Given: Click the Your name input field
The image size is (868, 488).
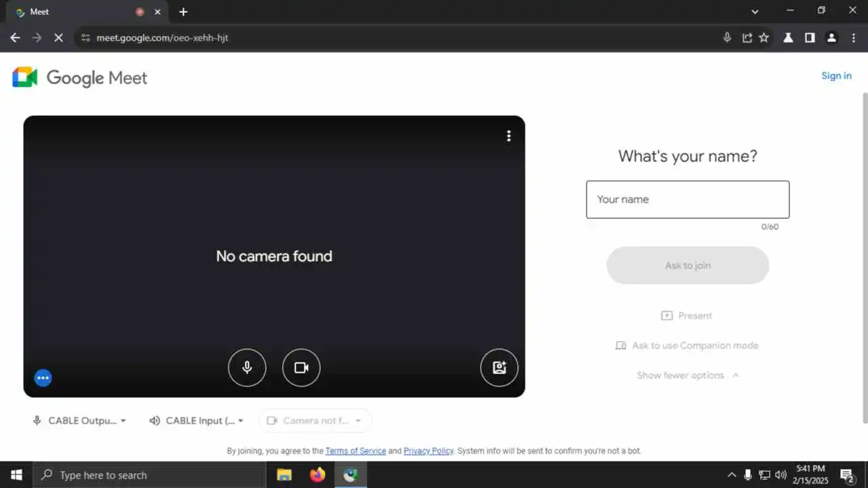Looking at the screenshot, I should coord(688,199).
